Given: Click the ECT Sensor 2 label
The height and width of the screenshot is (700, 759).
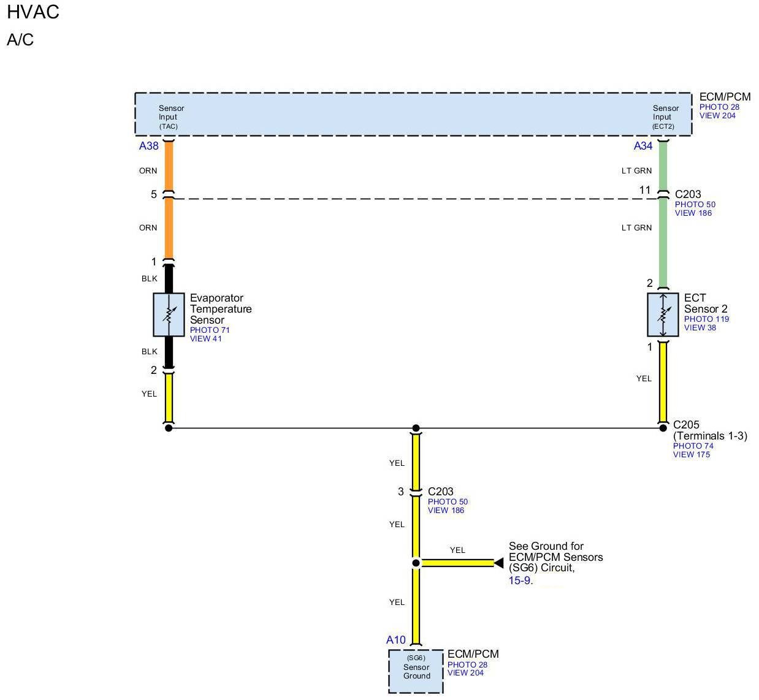Looking at the screenshot, I should (706, 303).
